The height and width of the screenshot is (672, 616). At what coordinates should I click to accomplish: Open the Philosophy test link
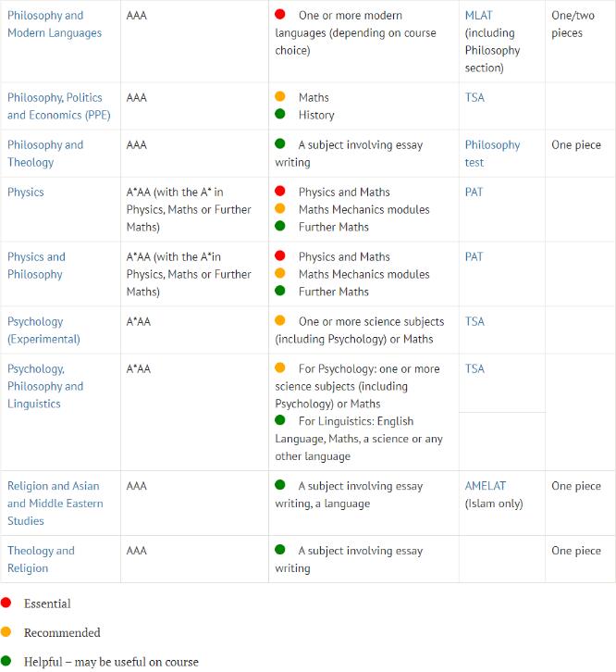pos(492,154)
